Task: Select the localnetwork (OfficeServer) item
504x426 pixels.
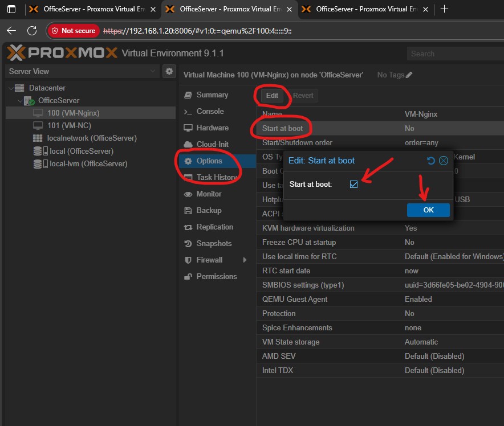Action: 91,138
